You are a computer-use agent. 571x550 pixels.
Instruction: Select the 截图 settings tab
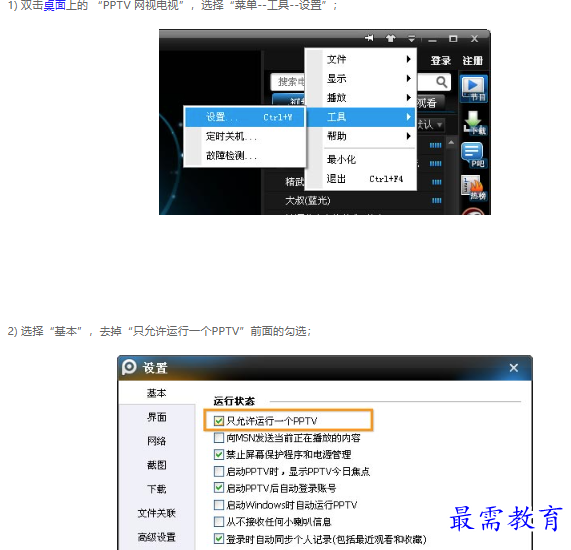click(x=157, y=465)
